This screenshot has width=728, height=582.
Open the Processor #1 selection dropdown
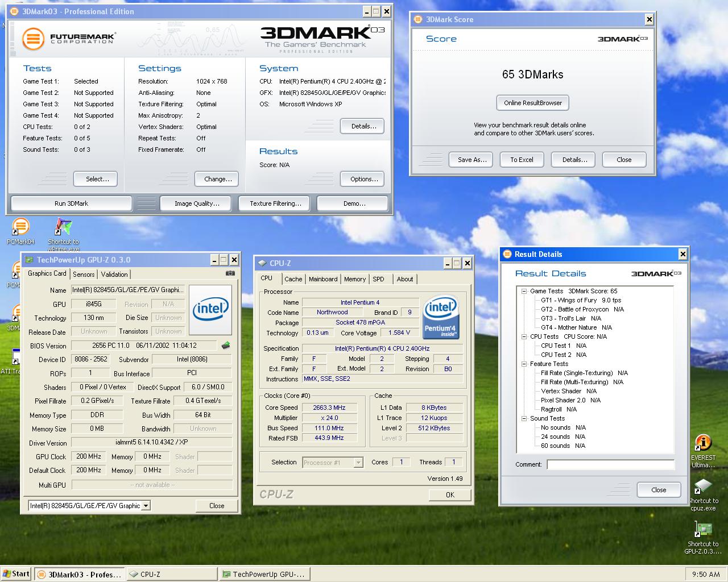[358, 463]
